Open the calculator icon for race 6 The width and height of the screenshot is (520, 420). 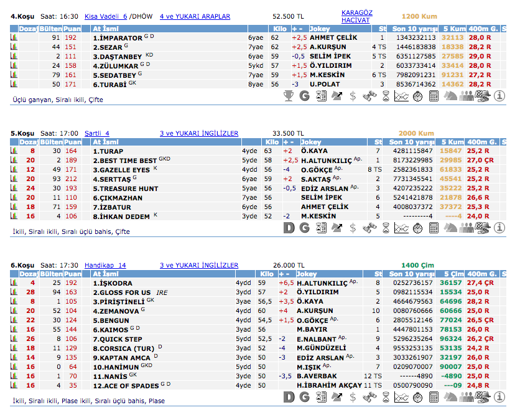coord(434,398)
